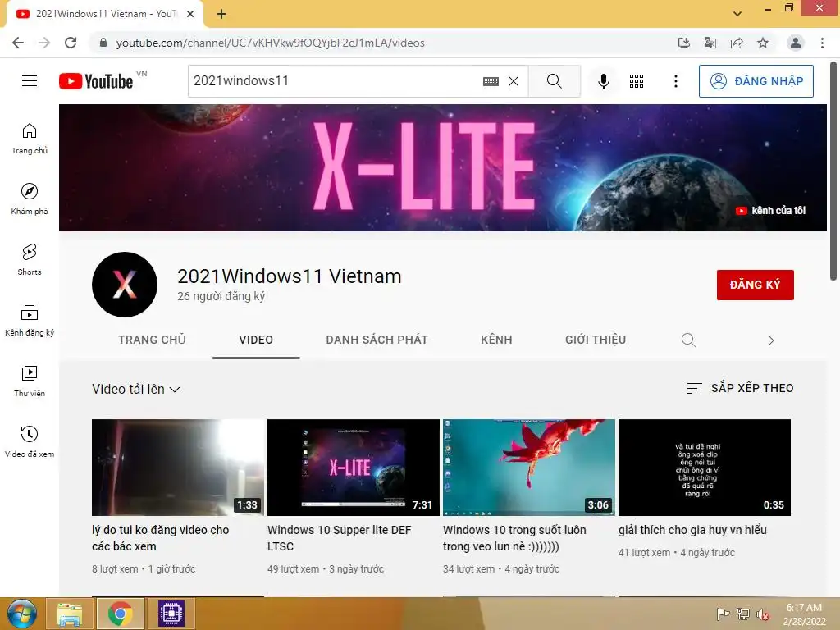The image size is (840, 630).
Task: Open Chrome profile icon
Action: click(x=796, y=43)
